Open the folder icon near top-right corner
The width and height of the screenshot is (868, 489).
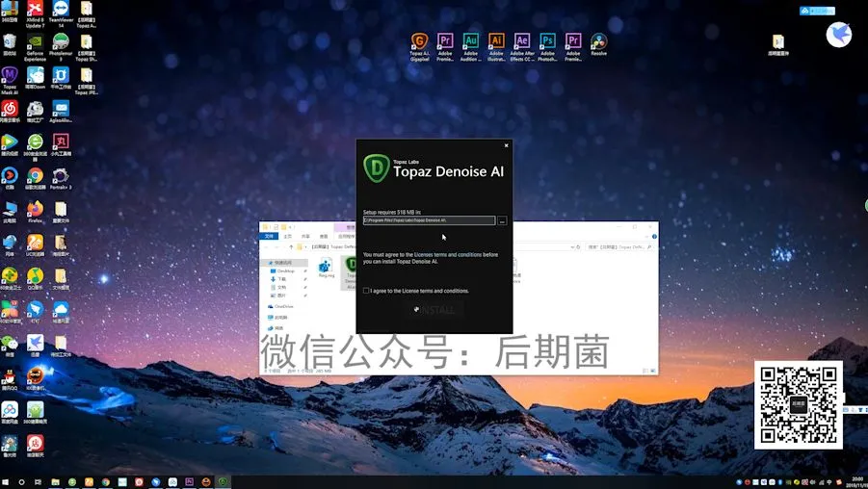pyautogui.click(x=778, y=45)
